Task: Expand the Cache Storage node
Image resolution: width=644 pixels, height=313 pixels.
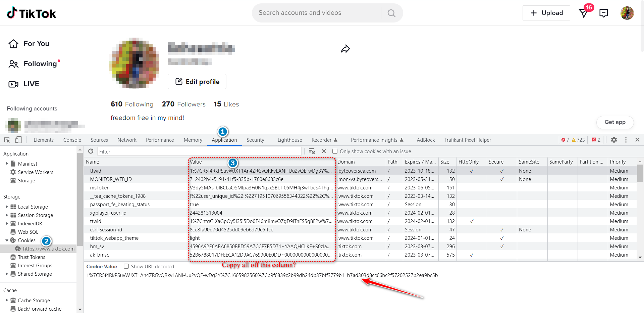Action: 7,300
